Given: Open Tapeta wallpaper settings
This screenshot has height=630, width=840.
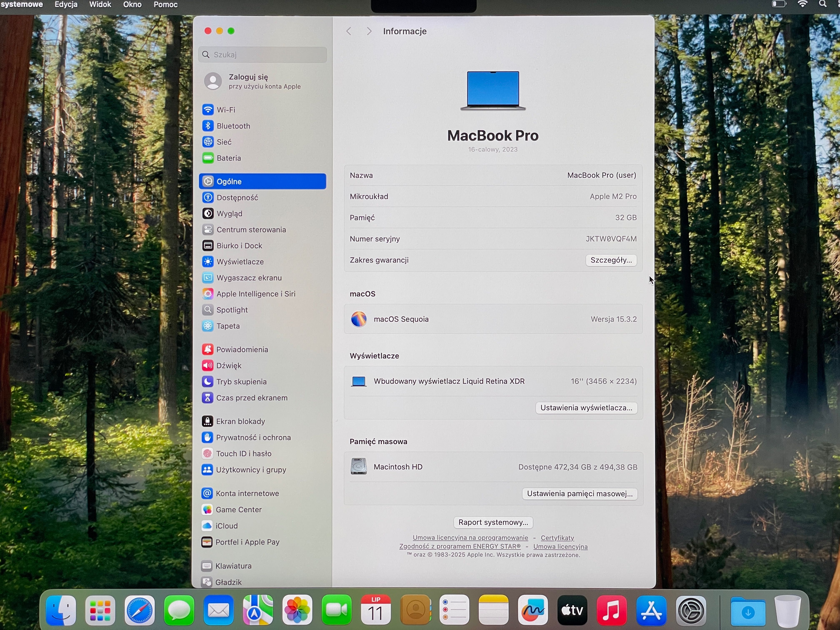Looking at the screenshot, I should pos(262,326).
